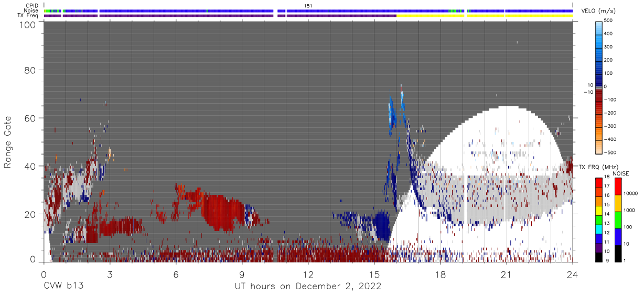This screenshot has width=644, height=297.
Task: Click the 'VELO (m/s)' legend title
Action: [599, 11]
